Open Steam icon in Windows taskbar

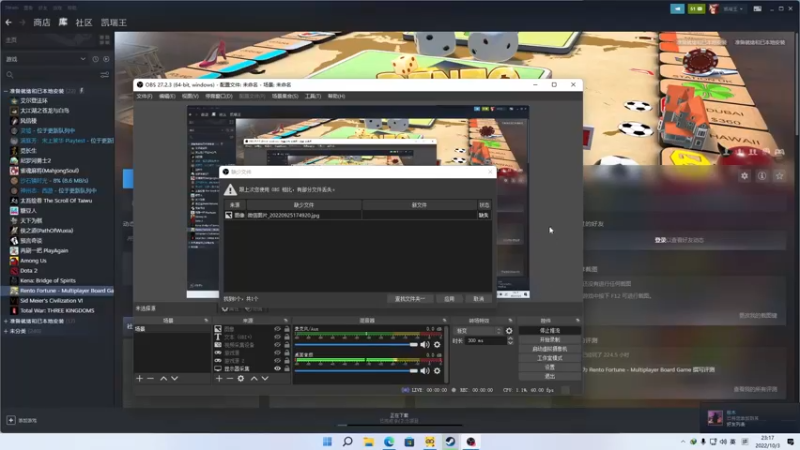[450, 441]
